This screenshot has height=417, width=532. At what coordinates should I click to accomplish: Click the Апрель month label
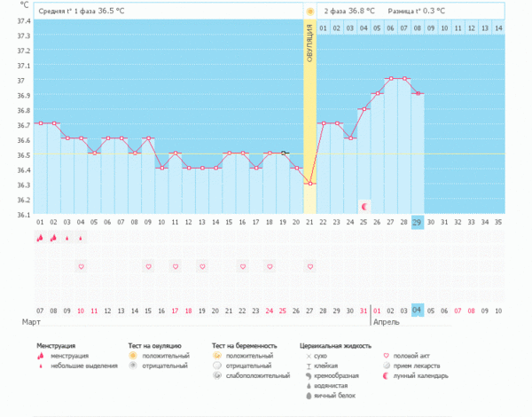[385, 323]
